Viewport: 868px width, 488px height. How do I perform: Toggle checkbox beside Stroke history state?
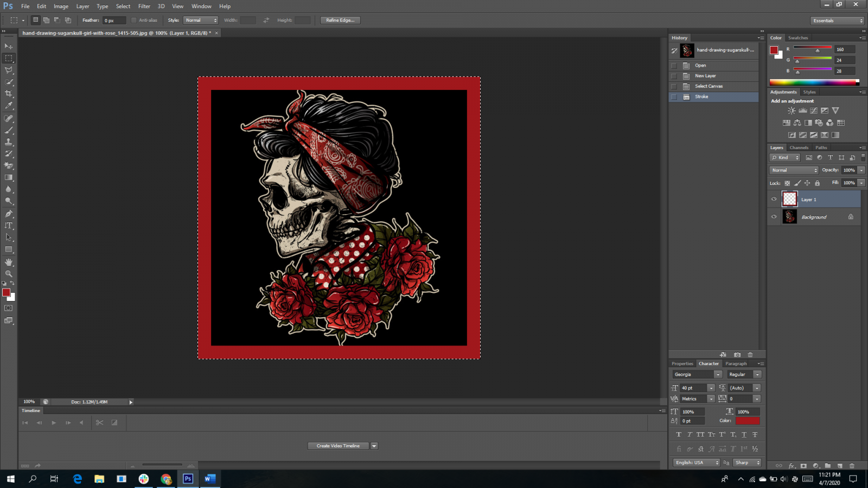point(674,97)
